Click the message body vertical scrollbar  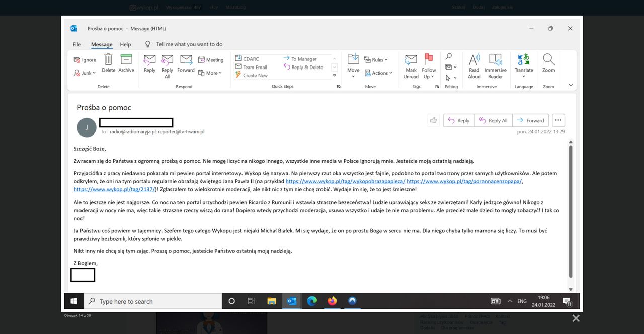pos(570,212)
